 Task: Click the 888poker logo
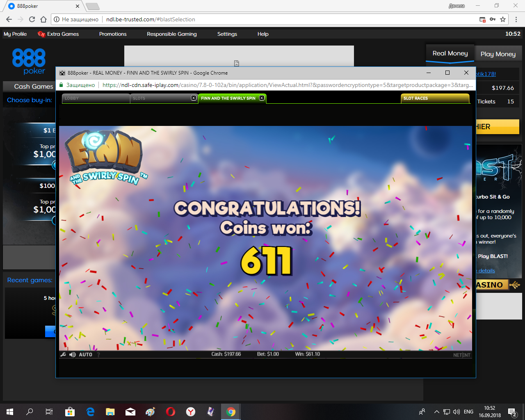pos(29,61)
